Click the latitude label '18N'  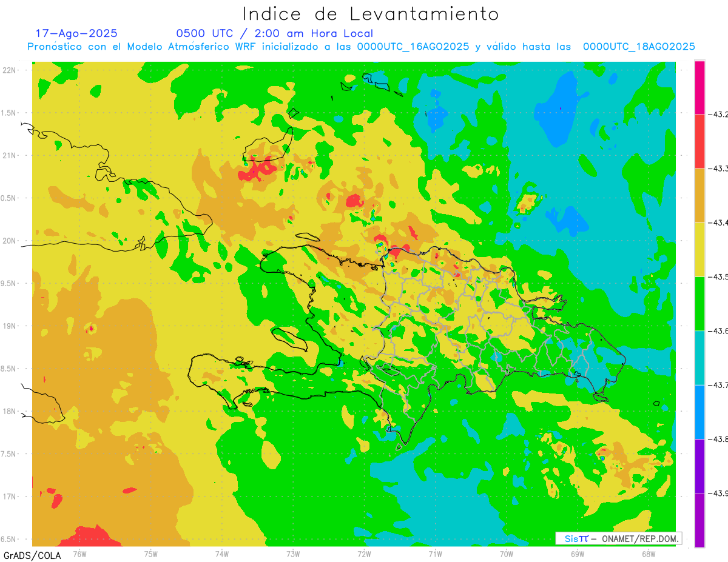[x=9, y=411]
